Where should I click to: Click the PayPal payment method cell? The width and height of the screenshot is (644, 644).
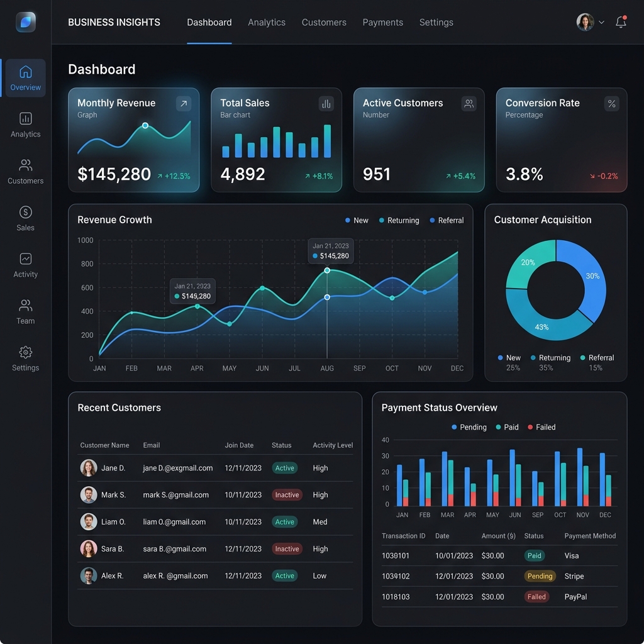[575, 597]
